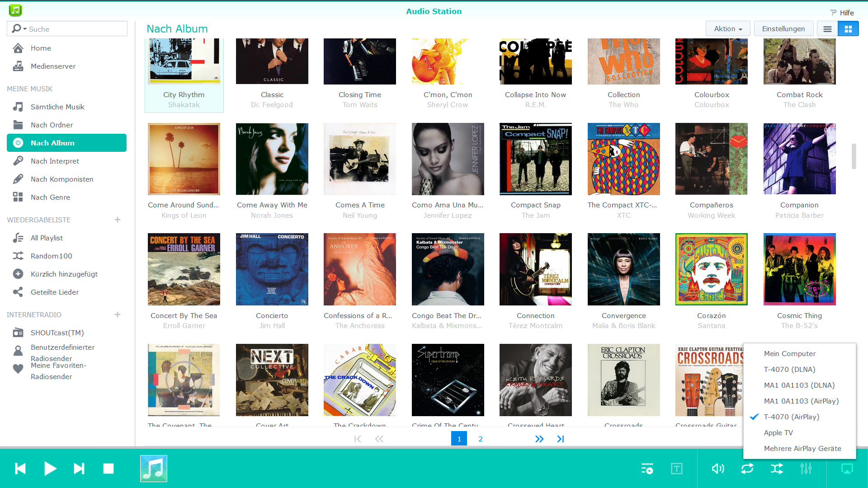
Task: Open SHOUTcast(TM) radio
Action: 67,333
